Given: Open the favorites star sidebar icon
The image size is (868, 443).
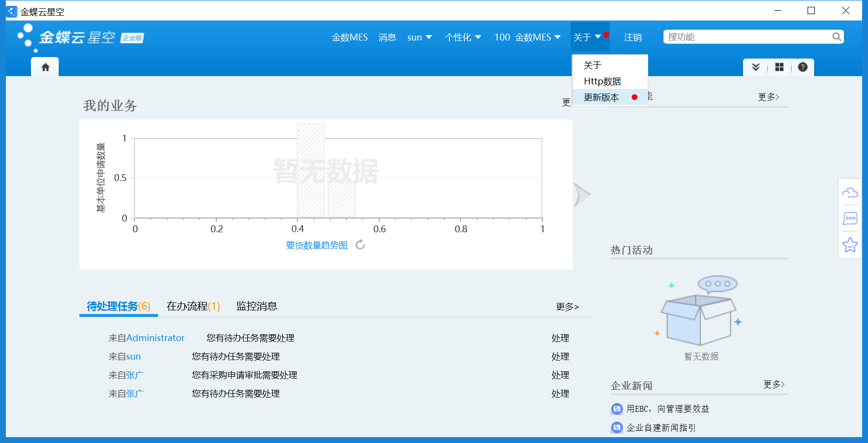Looking at the screenshot, I should [x=850, y=244].
